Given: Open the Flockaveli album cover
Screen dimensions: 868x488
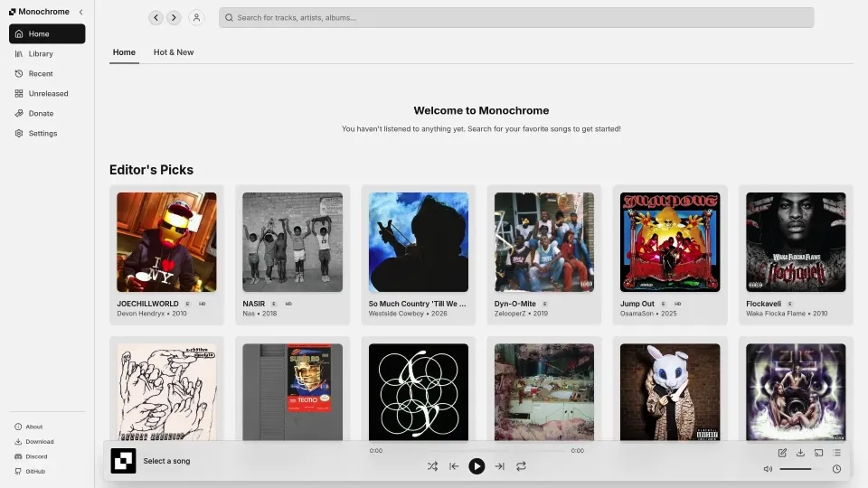Looking at the screenshot, I should (x=796, y=242).
